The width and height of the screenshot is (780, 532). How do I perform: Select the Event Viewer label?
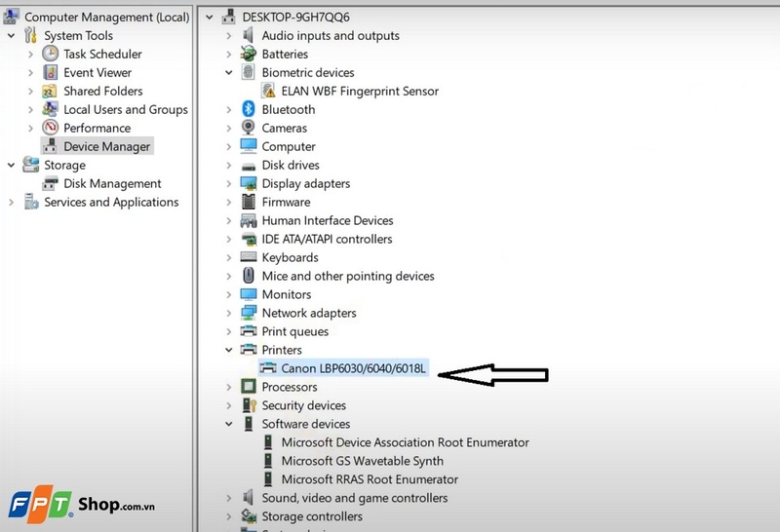(x=97, y=73)
